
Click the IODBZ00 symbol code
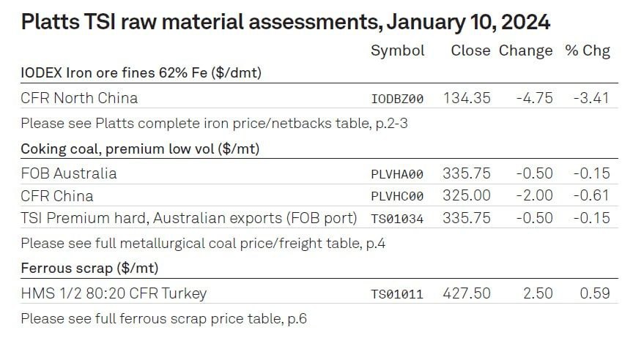[x=397, y=99]
